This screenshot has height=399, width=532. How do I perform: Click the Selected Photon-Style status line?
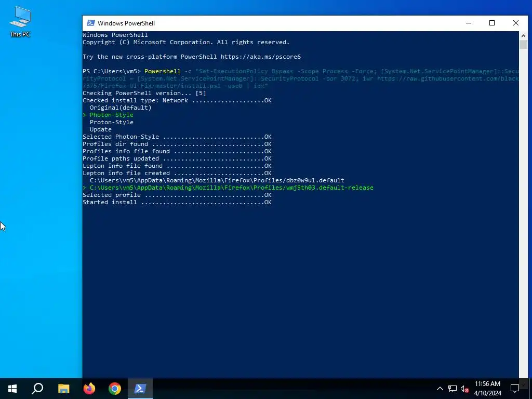(x=177, y=137)
